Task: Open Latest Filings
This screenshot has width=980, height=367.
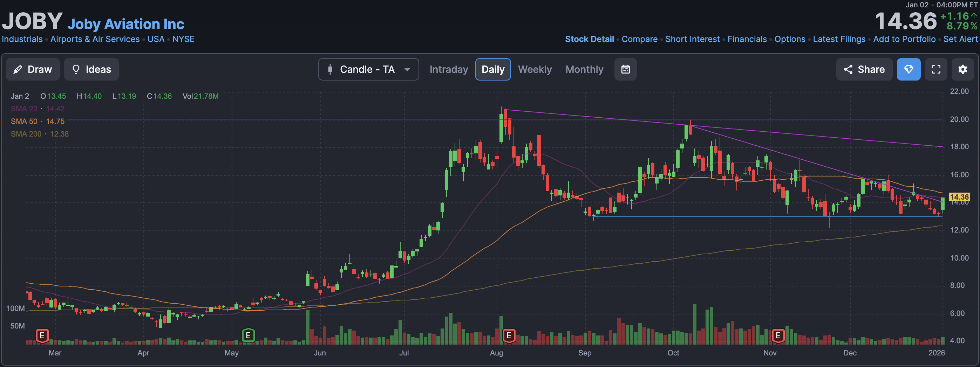Action: coord(839,39)
